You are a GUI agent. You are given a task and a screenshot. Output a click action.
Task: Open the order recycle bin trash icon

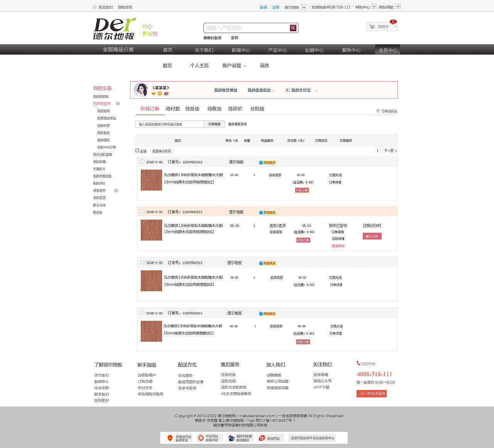[x=378, y=111]
